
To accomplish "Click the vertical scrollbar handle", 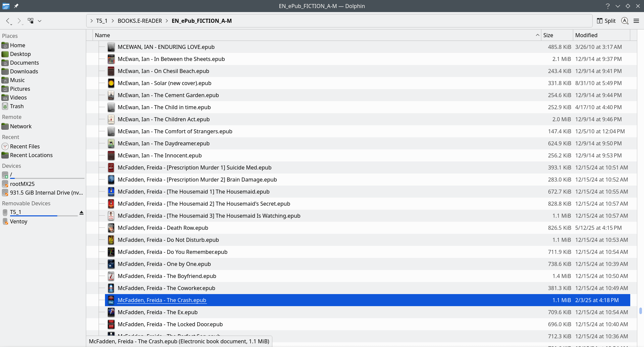I will (x=640, y=310).
